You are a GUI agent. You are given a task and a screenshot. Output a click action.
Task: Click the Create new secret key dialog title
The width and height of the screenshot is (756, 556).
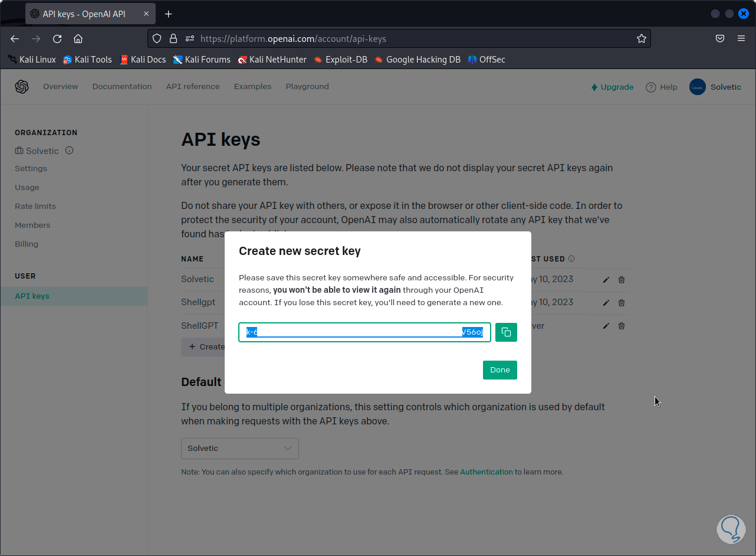(300, 251)
